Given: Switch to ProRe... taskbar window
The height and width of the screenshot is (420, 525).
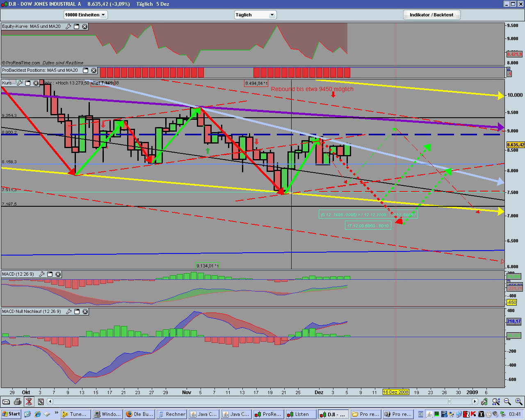Looking at the screenshot, I should pyautogui.click(x=267, y=414).
